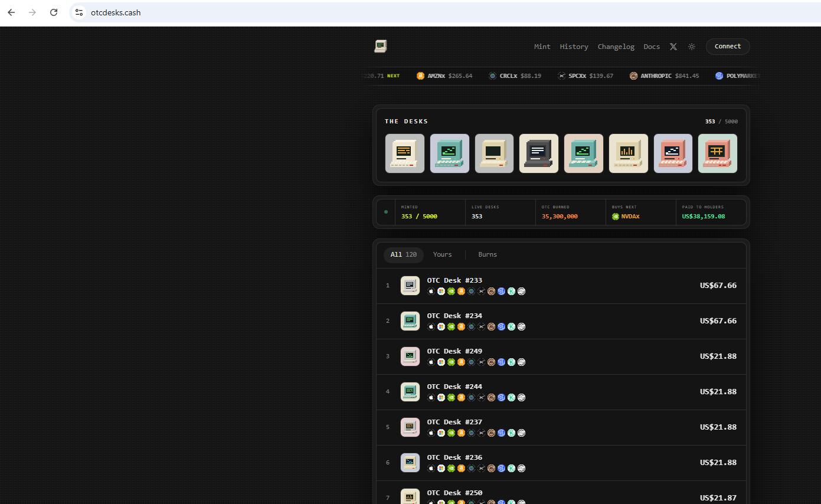The image size is (821, 504).
Task: Open the Changelog link
Action: pos(616,47)
